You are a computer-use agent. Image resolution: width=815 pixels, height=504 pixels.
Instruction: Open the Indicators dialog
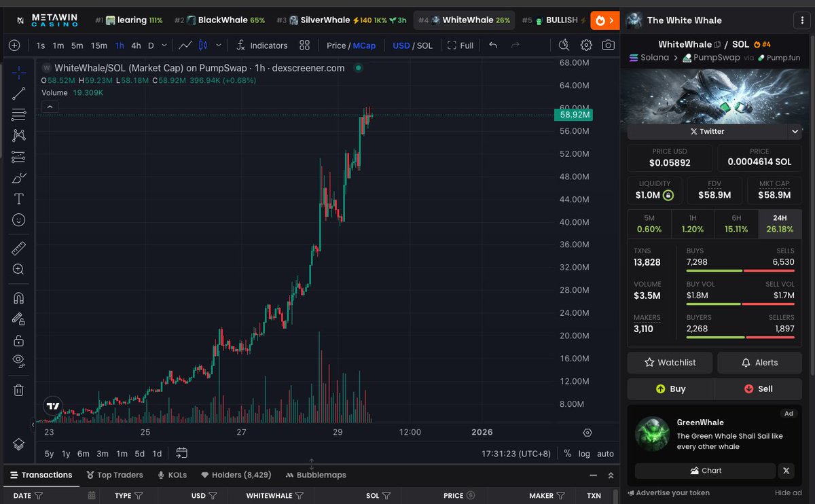coord(262,46)
